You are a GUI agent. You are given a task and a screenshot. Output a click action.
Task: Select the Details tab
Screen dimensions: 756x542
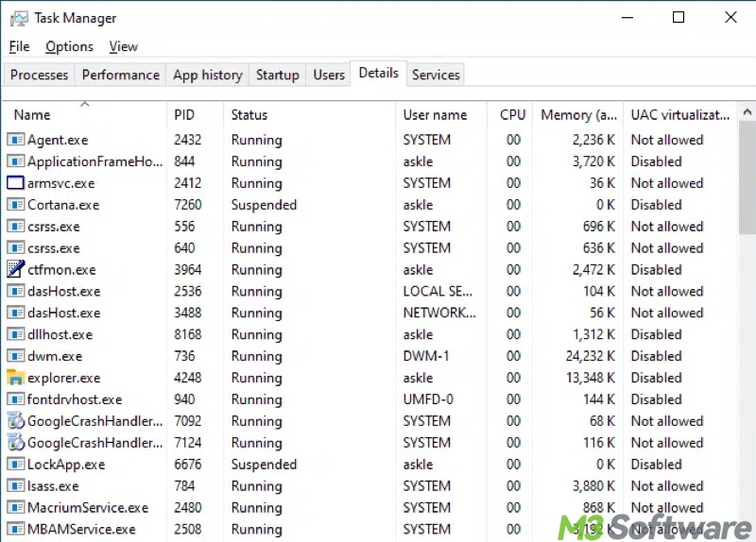tap(379, 74)
